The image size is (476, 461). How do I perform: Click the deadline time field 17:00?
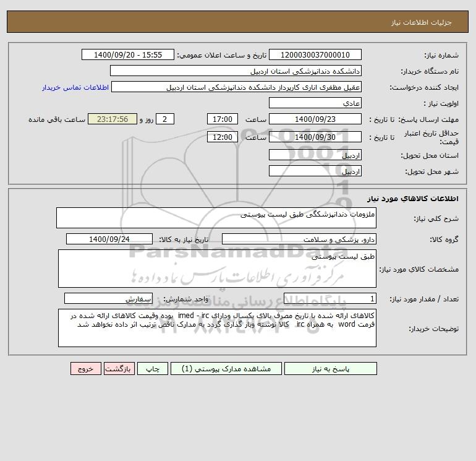[x=222, y=119]
